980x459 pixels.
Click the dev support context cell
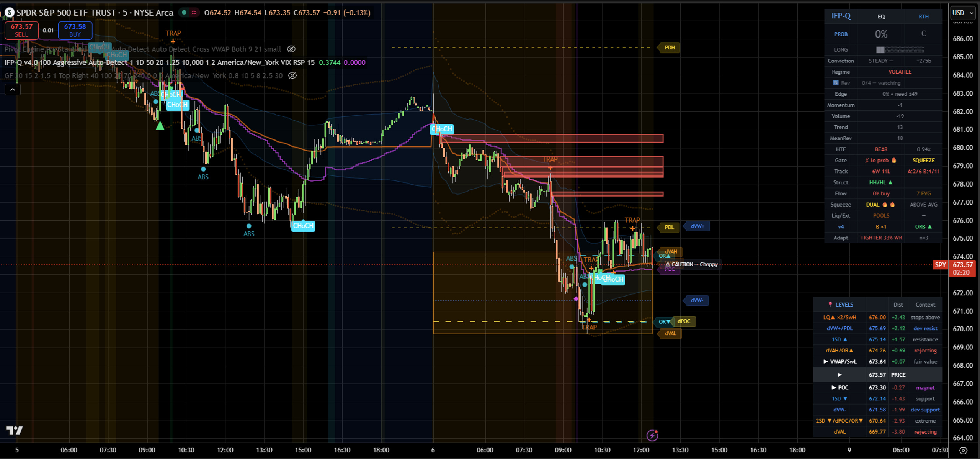[x=925, y=410]
